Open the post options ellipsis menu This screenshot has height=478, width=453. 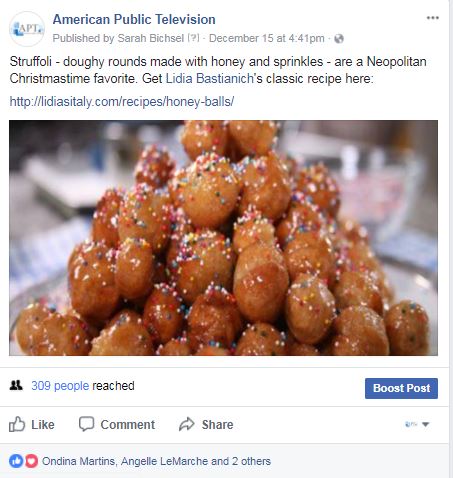[x=432, y=18]
